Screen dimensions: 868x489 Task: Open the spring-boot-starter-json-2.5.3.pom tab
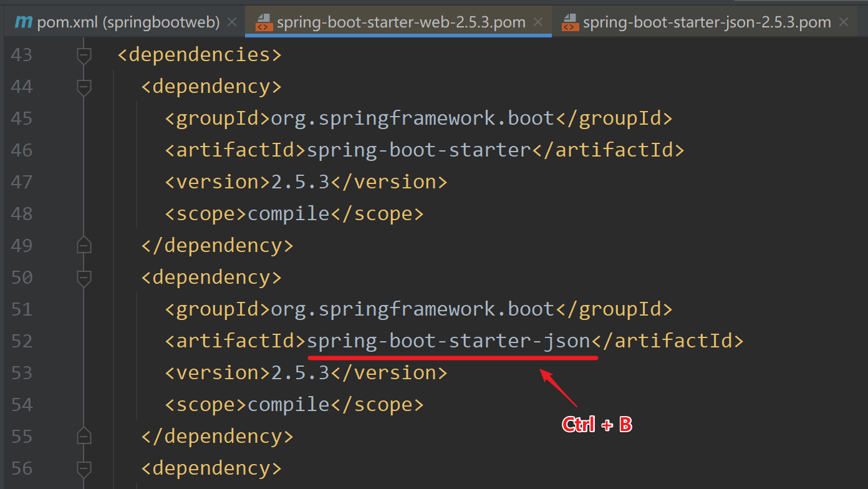706,22
